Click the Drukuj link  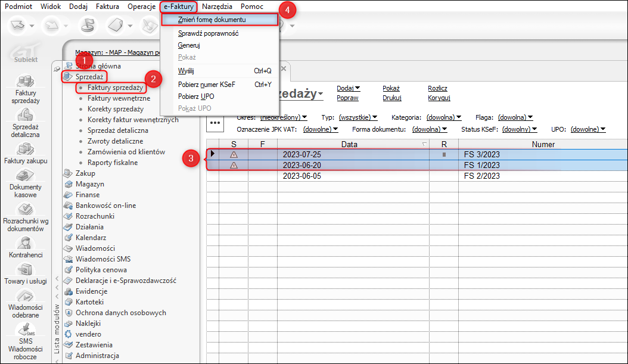pyautogui.click(x=391, y=98)
